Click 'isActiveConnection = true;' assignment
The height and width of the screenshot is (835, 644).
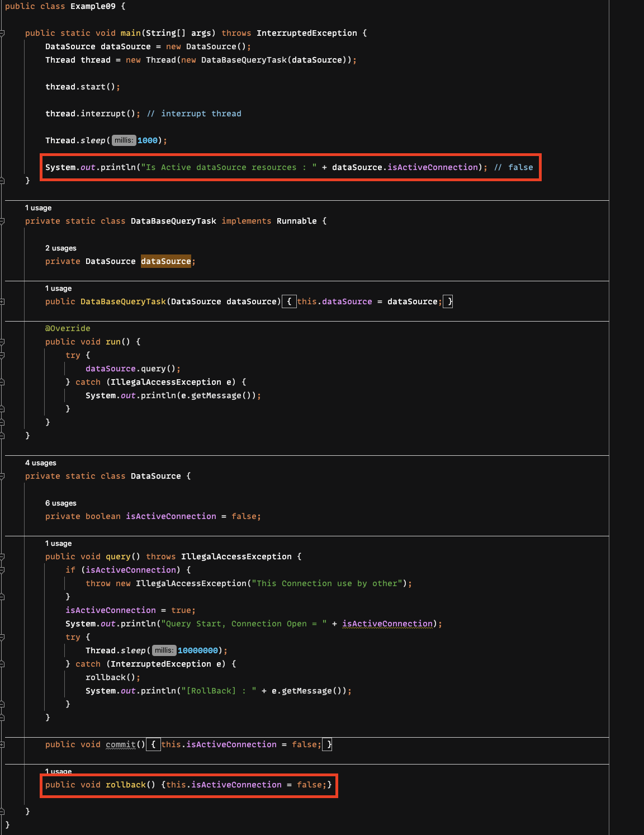point(131,610)
